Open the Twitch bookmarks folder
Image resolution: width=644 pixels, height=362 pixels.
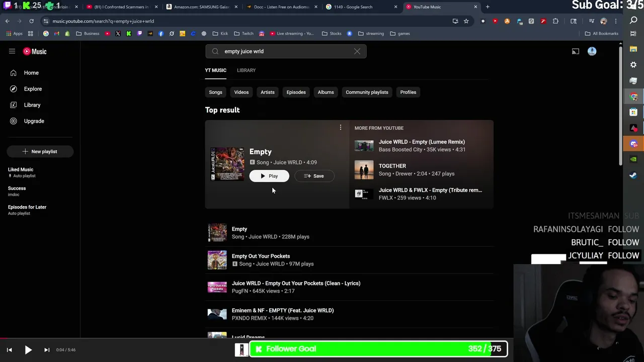click(244, 34)
